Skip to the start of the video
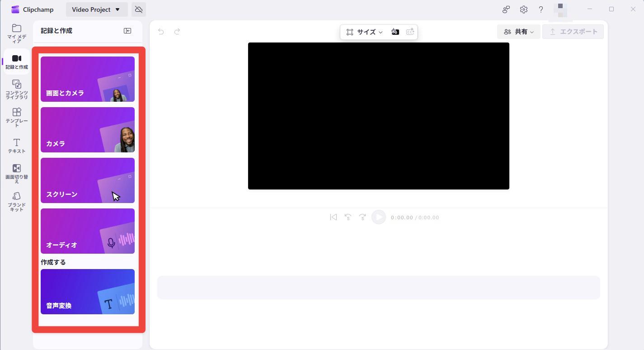 point(334,217)
